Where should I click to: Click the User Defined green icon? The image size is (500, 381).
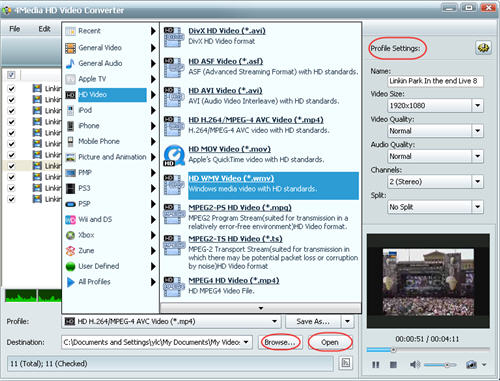coord(70,266)
